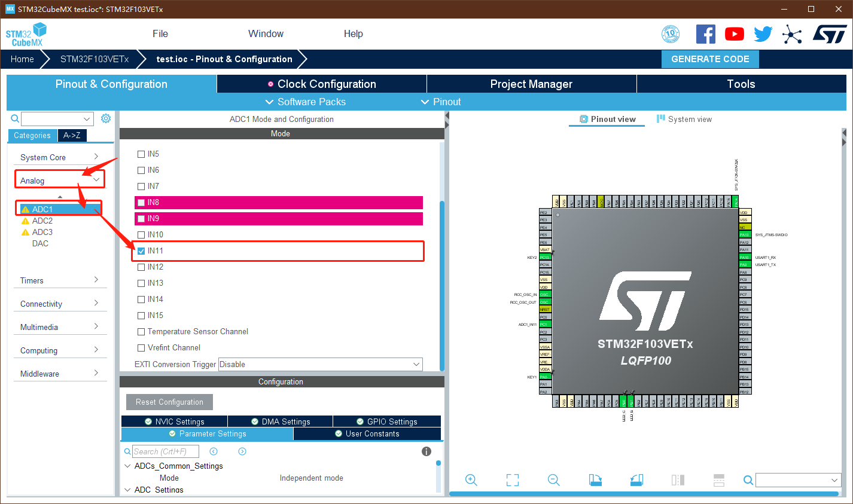Switch to System view

[684, 119]
